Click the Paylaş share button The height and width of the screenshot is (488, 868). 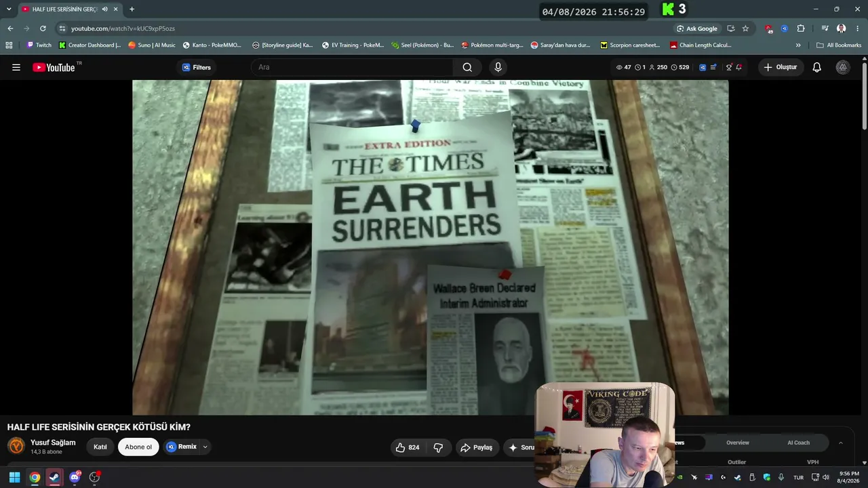(476, 447)
